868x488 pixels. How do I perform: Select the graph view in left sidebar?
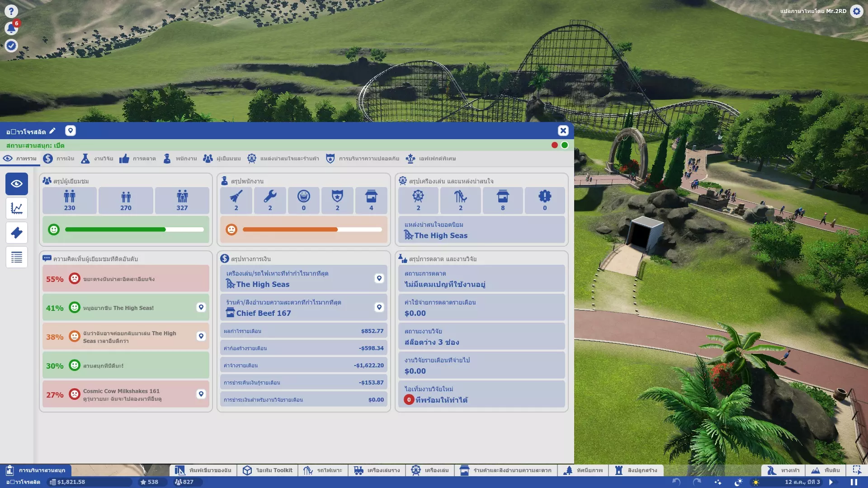pyautogui.click(x=17, y=208)
